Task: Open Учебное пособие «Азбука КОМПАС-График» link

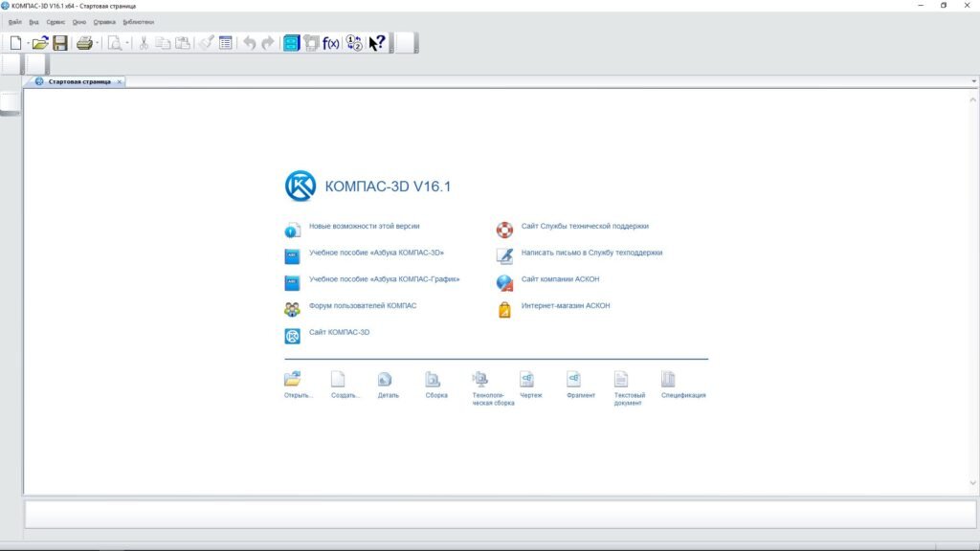Action: pyautogui.click(x=385, y=279)
